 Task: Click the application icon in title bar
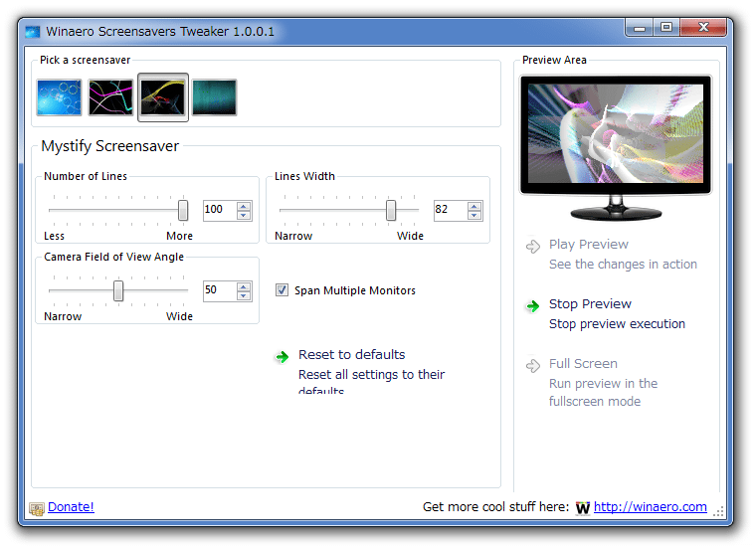(x=32, y=32)
